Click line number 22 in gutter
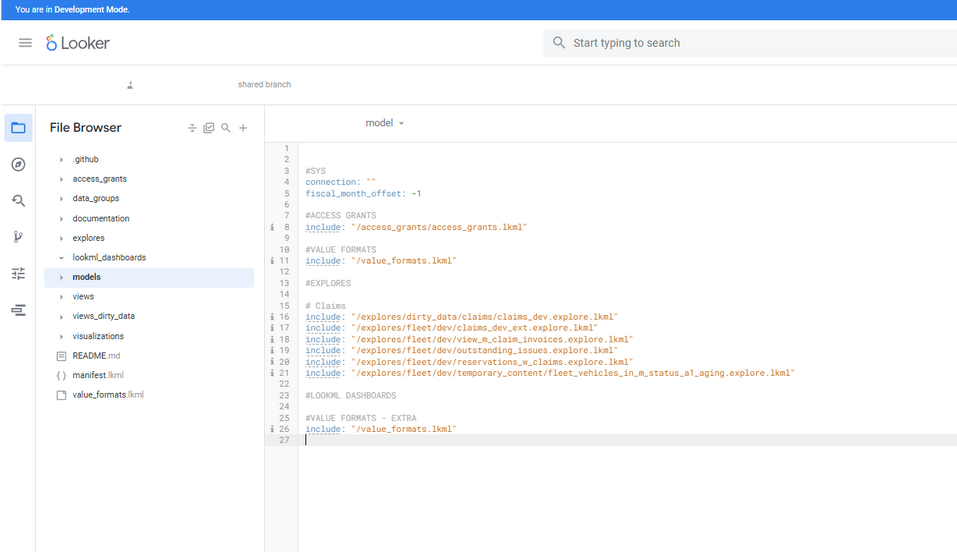The height and width of the screenshot is (552, 957). point(284,384)
